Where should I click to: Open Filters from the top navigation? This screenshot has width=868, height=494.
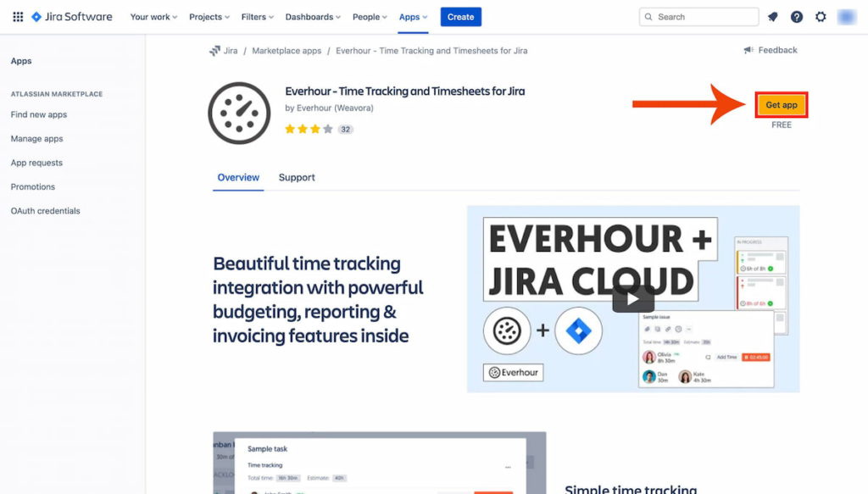256,15
